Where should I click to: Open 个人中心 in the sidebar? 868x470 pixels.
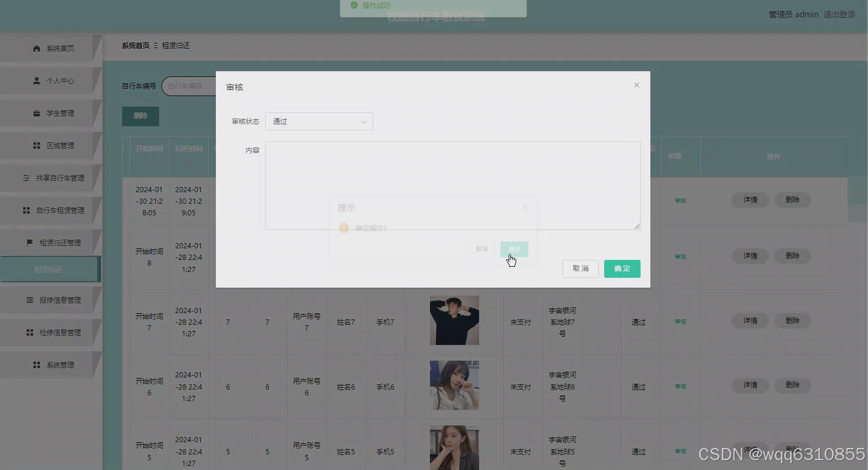pos(51,80)
